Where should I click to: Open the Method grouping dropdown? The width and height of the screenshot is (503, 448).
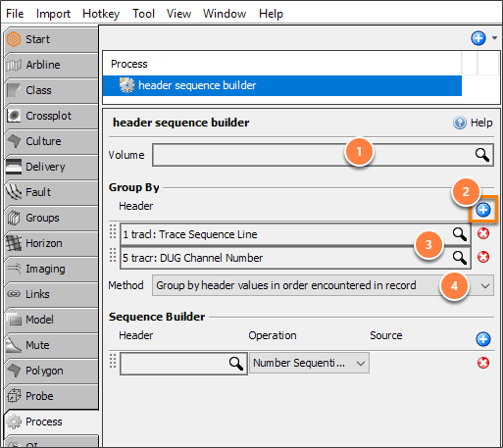tap(323, 285)
